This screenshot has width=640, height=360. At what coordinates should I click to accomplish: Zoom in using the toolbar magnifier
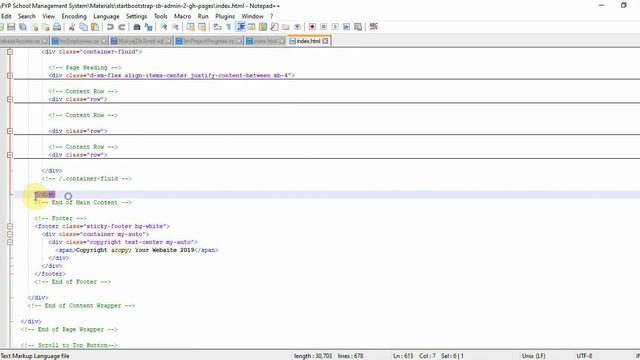coord(164,27)
